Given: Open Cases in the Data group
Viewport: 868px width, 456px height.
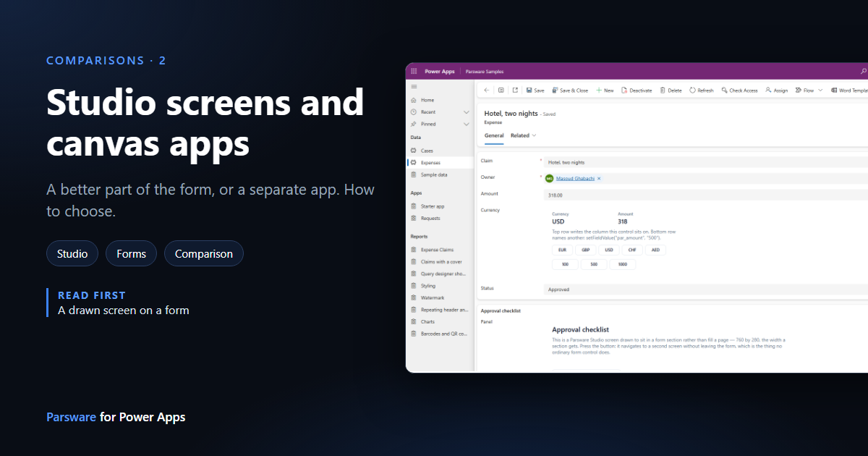Looking at the screenshot, I should point(439,151).
